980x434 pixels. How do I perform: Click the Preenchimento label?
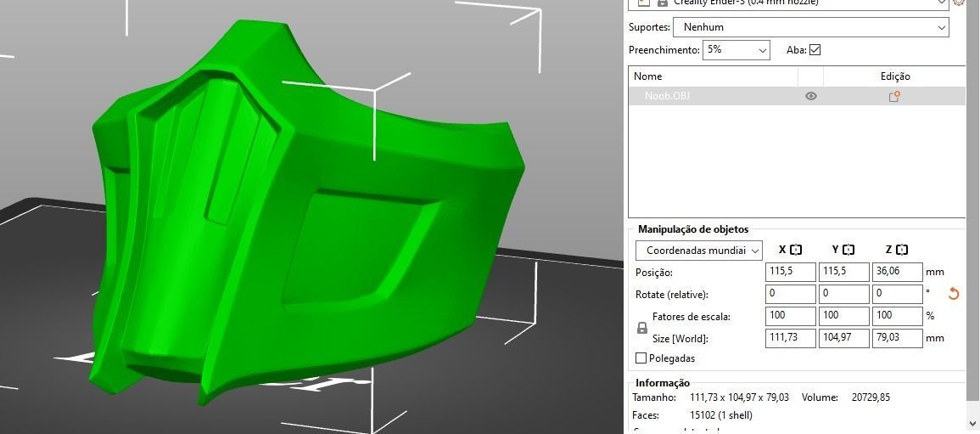(x=664, y=50)
